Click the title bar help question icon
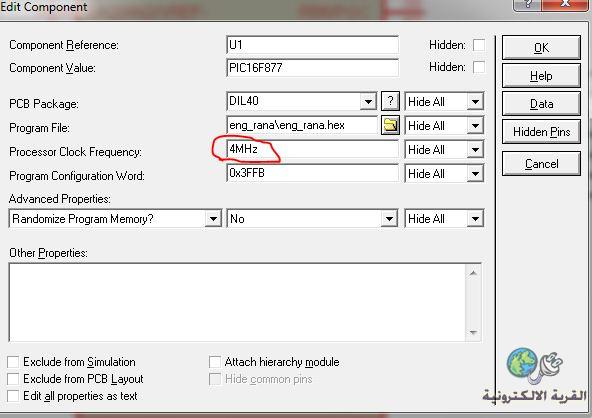This screenshot has width=592, height=418. [x=527, y=5]
